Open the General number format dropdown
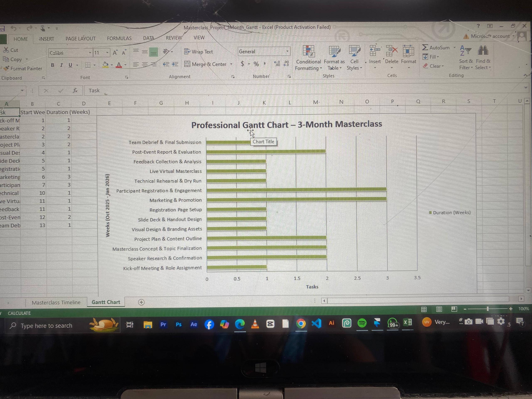This screenshot has height=399, width=532. tap(287, 51)
